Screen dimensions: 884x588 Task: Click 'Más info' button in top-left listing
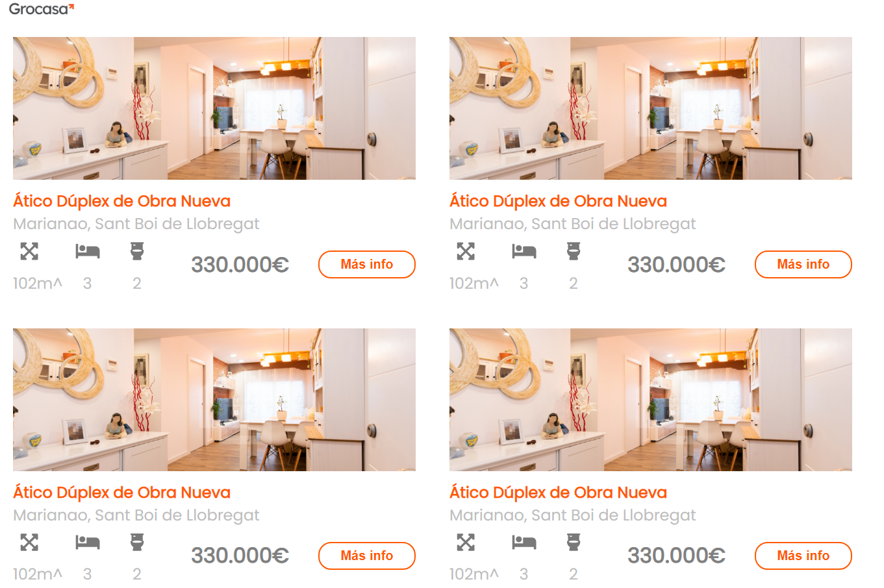[x=367, y=264]
